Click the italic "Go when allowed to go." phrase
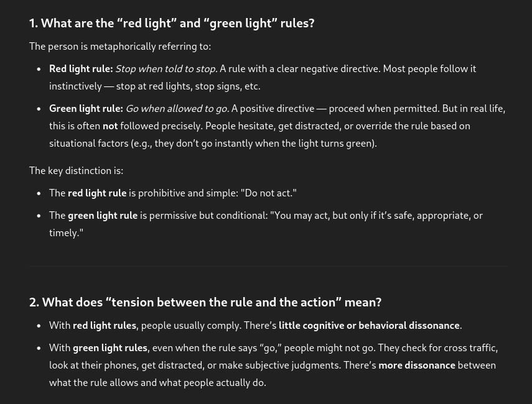Image resolution: width=532 pixels, height=404 pixels. pos(177,109)
